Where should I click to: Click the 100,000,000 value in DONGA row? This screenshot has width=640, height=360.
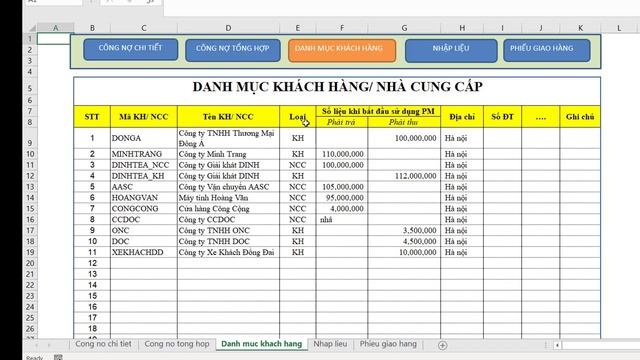click(404, 138)
